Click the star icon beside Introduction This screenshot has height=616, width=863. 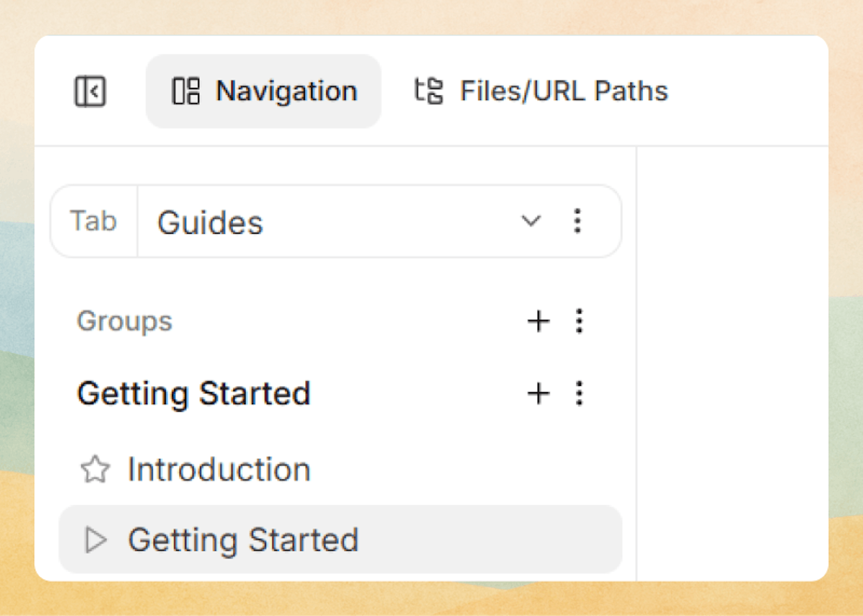click(x=96, y=470)
